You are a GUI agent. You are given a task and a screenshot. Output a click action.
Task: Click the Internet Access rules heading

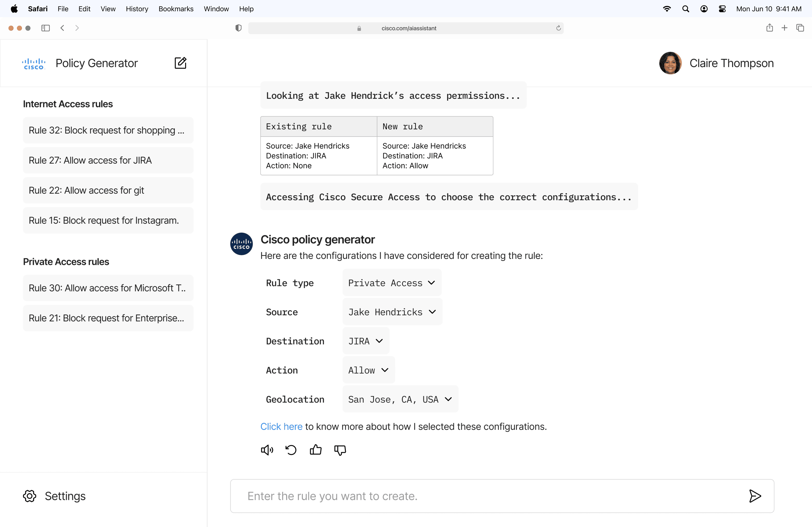pyautogui.click(x=68, y=104)
